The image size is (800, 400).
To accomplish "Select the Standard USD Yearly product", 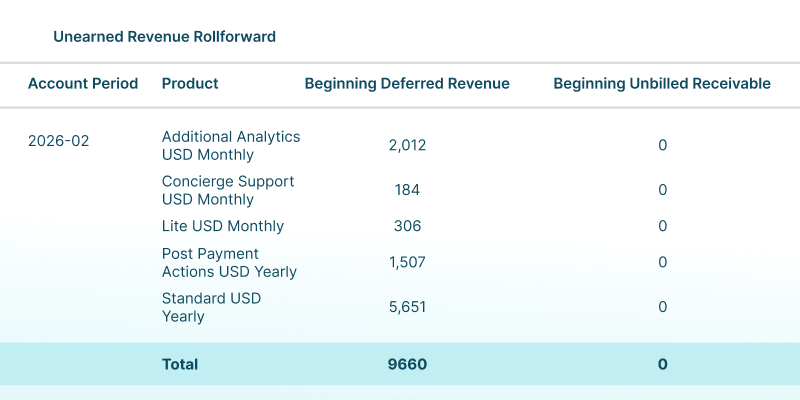I will point(211,307).
